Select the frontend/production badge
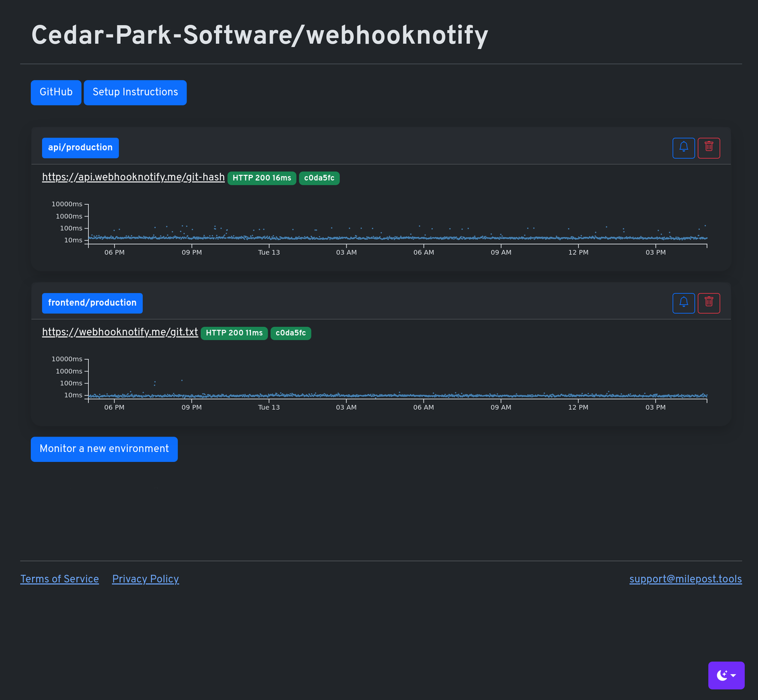 coord(92,303)
